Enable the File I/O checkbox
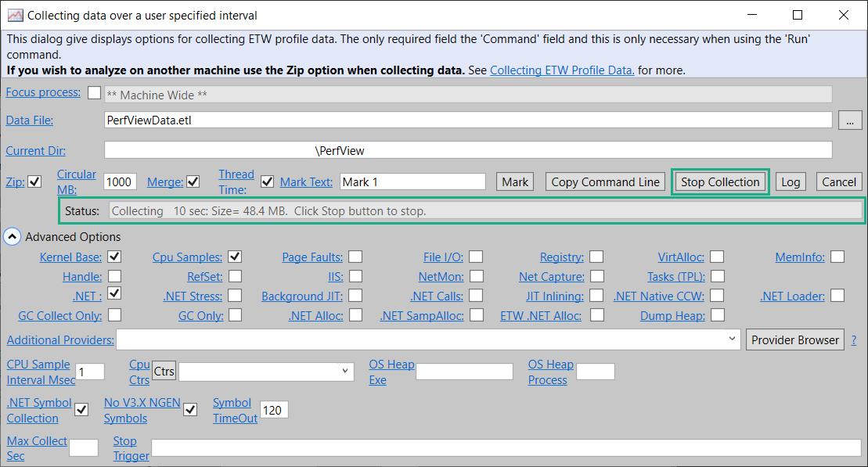868x467 pixels. [x=476, y=257]
